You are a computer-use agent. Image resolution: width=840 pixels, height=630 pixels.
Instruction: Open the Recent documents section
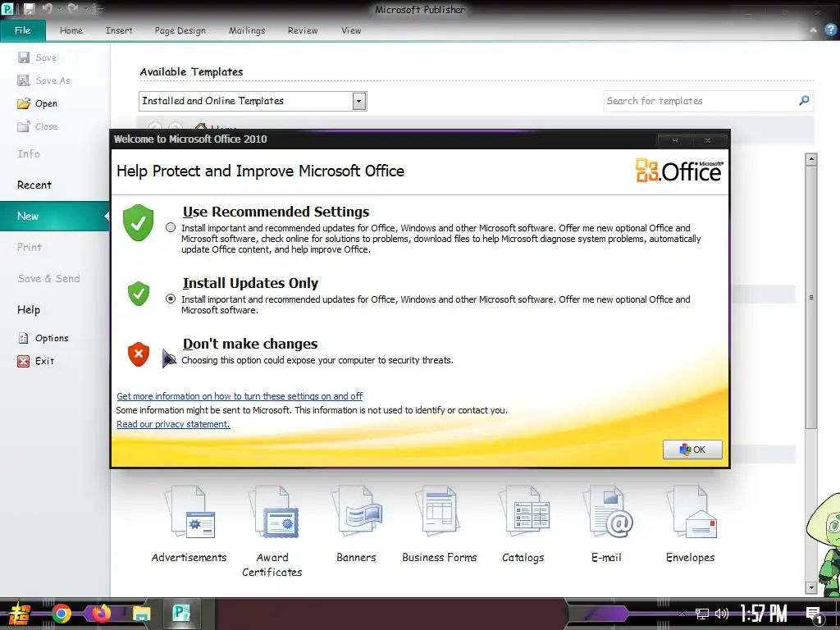point(34,185)
